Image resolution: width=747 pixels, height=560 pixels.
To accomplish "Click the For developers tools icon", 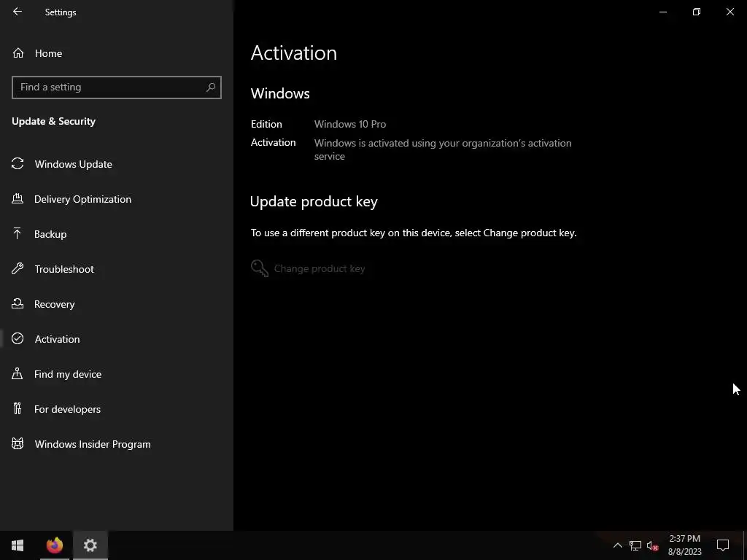I will tap(18, 408).
